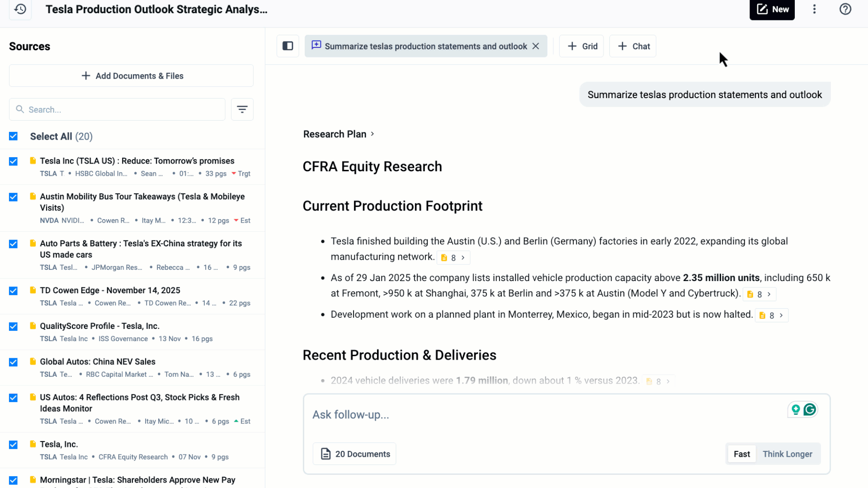The height and width of the screenshot is (488, 868).
Task: Uncheck the Select All checkbox
Action: tap(14, 136)
